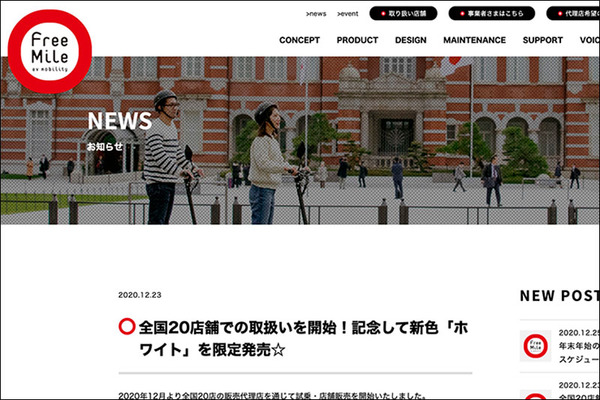Open the >event link
The width and height of the screenshot is (600, 400).
coord(347,14)
